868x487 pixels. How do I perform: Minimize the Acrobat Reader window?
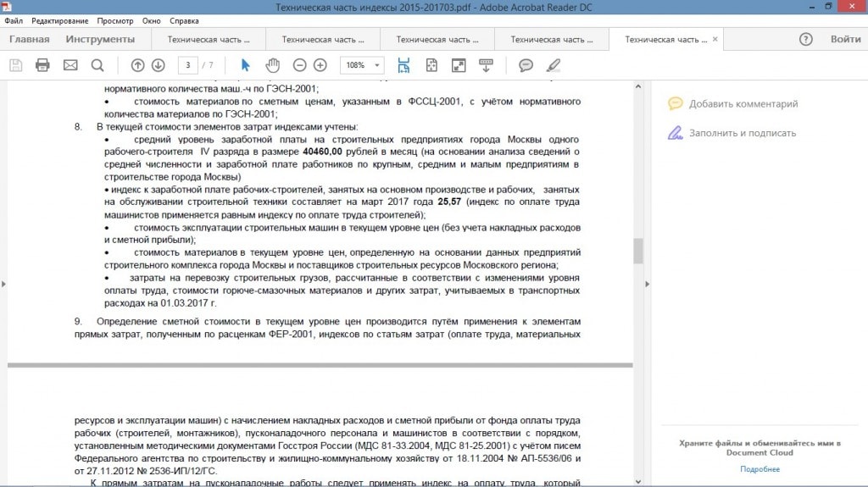[811, 7]
